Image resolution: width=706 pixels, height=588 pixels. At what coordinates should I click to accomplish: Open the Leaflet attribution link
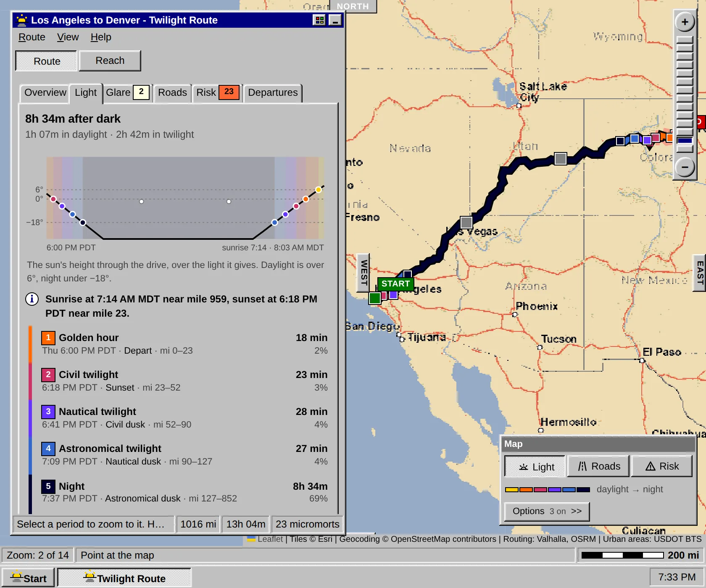pos(270,539)
